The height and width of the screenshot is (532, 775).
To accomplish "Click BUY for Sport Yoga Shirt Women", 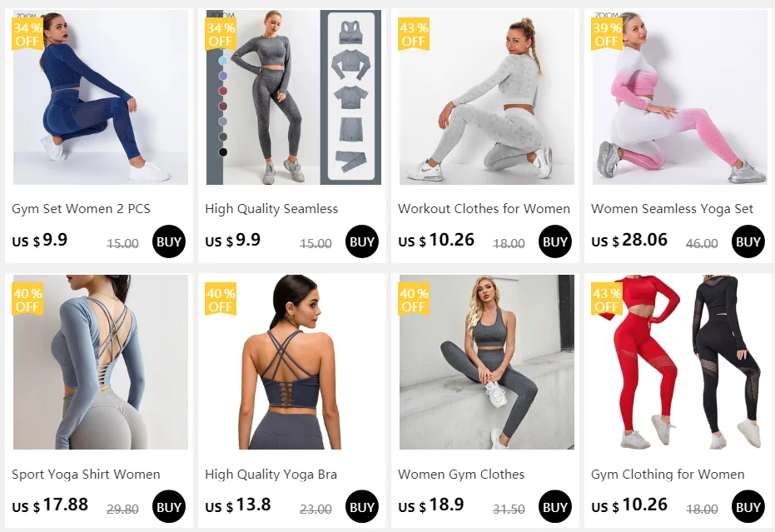I will 168,507.
